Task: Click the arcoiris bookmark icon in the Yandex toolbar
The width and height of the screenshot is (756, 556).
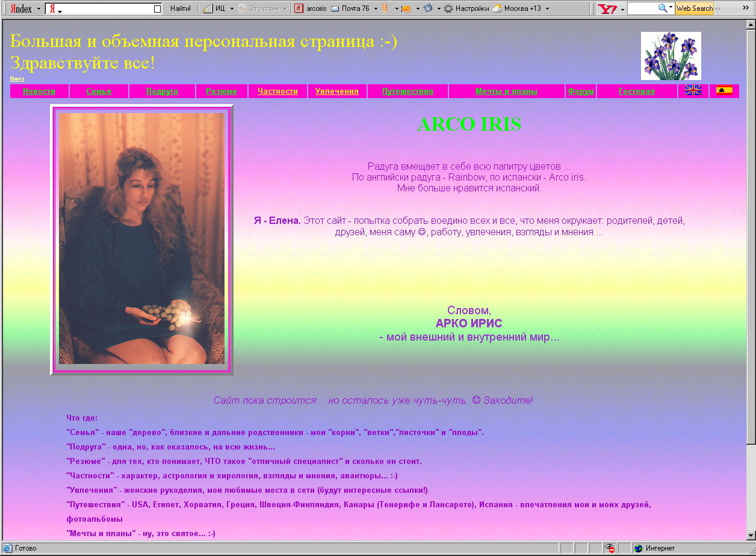Action: click(x=298, y=8)
